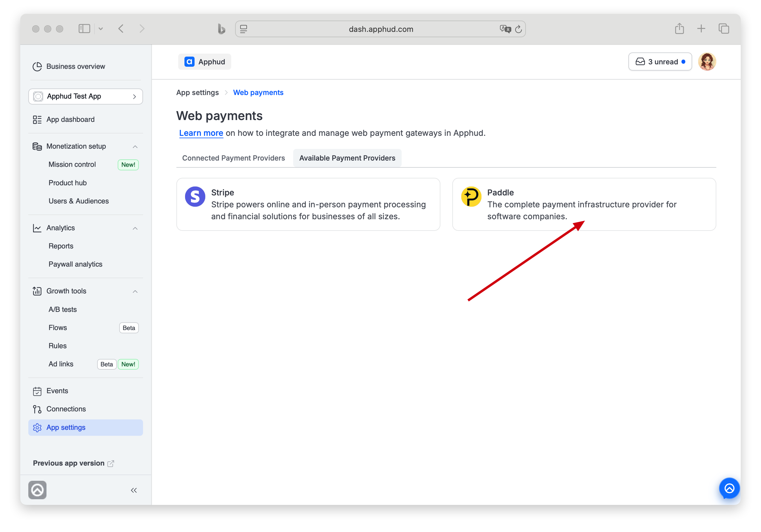Click the external-link icon beside Previous app version

pyautogui.click(x=111, y=463)
